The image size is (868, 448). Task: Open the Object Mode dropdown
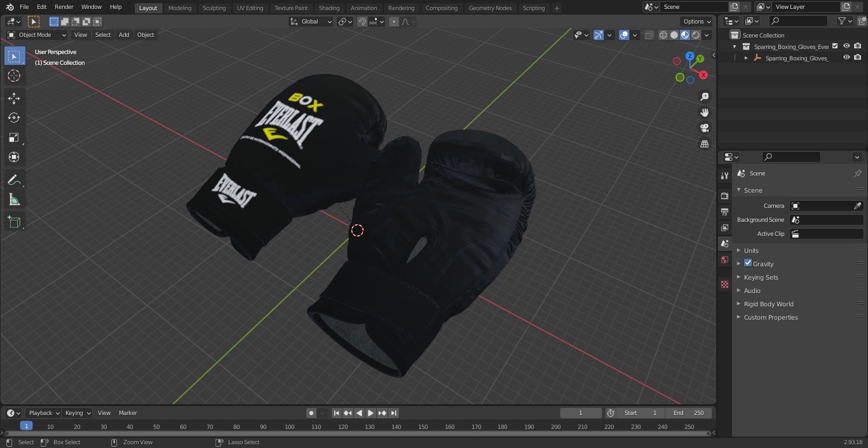click(36, 35)
